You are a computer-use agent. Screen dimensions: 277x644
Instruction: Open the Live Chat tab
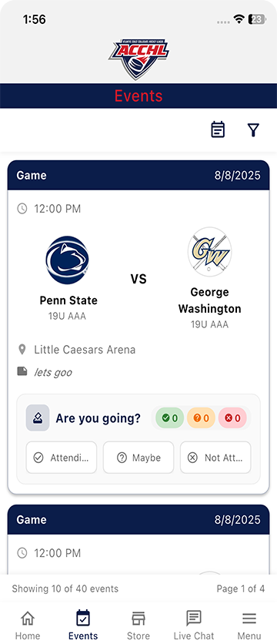coord(194,625)
